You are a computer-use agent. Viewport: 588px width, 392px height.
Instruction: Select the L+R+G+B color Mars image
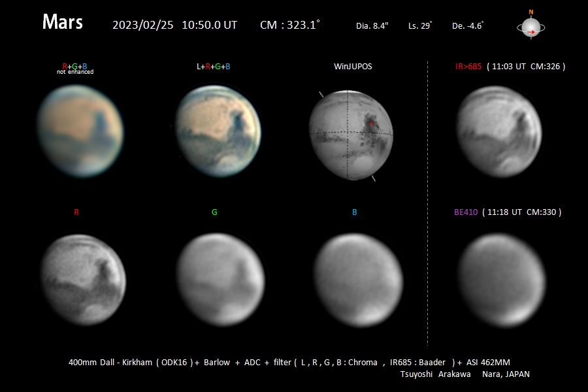219,131
